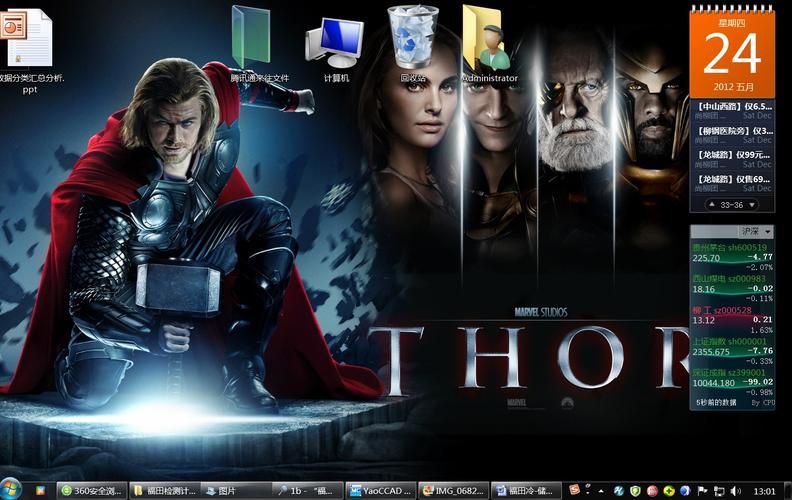This screenshot has height=500, width=792.
Task: Click the yellow-green round tray icon
Action: [669, 490]
